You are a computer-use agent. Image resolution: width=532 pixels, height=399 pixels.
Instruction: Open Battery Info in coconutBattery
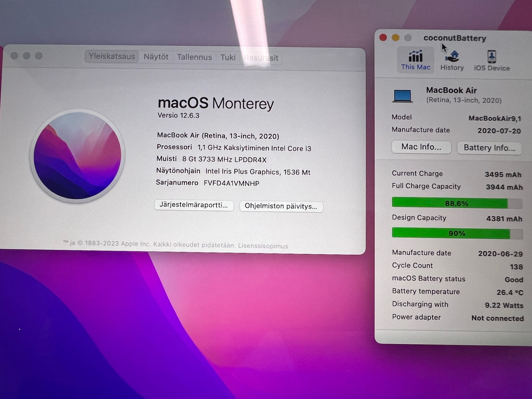[x=489, y=148]
